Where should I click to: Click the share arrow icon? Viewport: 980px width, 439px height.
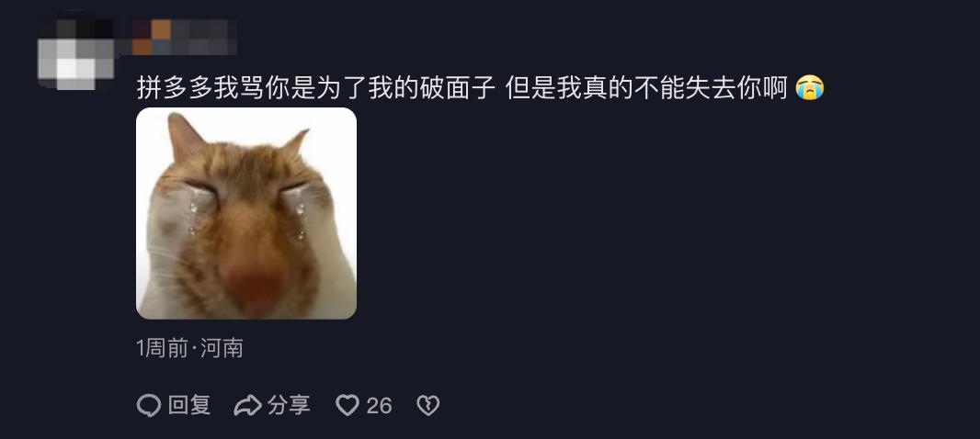[x=247, y=406]
